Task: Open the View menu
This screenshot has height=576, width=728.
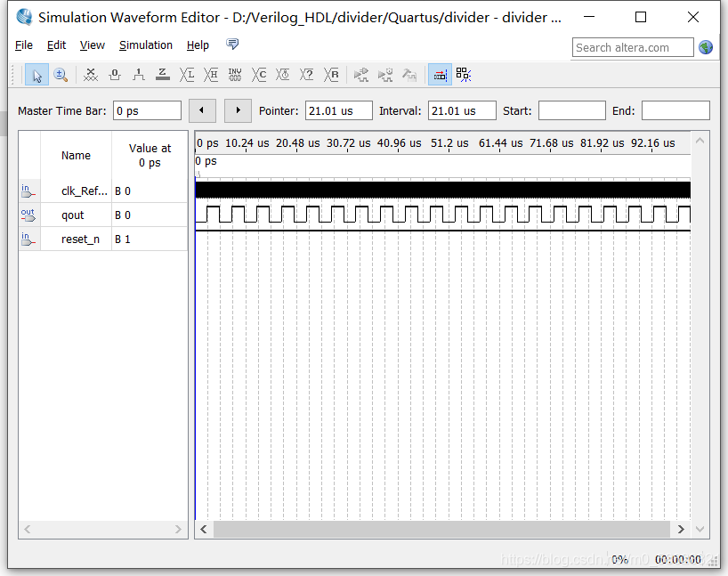Action: point(92,45)
